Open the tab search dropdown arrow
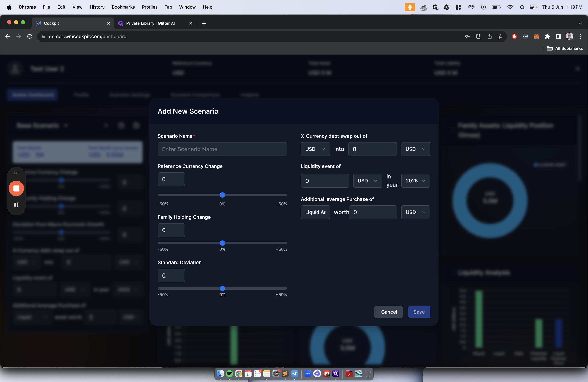The image size is (588, 382). 580,23
